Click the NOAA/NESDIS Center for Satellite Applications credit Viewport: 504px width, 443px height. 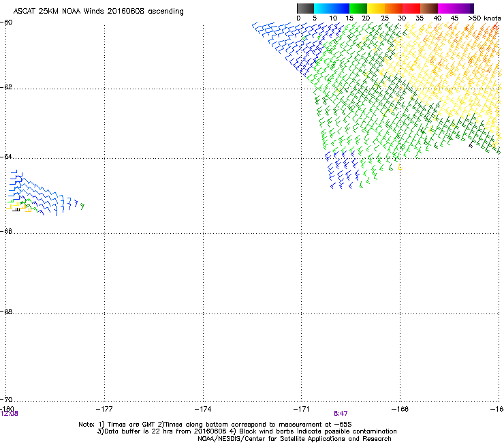pyautogui.click(x=294, y=439)
